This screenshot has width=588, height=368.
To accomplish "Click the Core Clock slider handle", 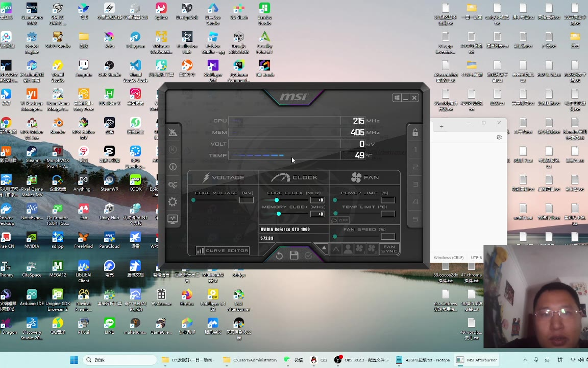I will [276, 200].
